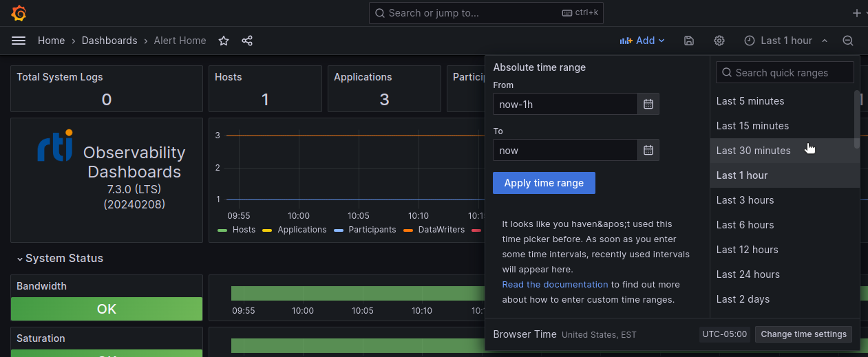Click the Applications panel title
Screen dimensions: 868x357
[x=363, y=77]
